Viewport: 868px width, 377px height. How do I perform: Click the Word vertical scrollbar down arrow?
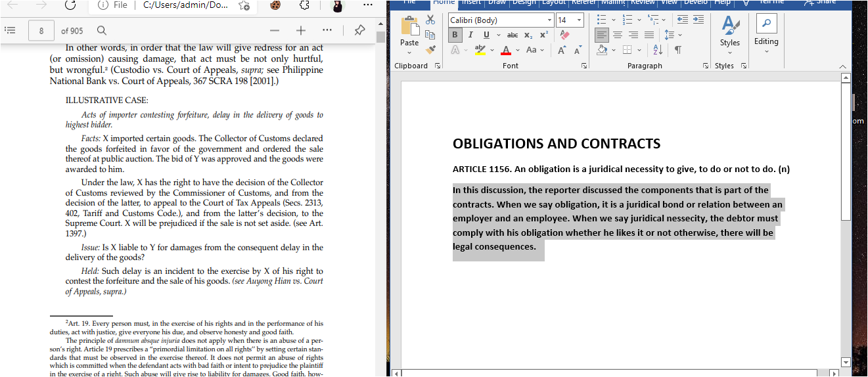click(x=846, y=362)
